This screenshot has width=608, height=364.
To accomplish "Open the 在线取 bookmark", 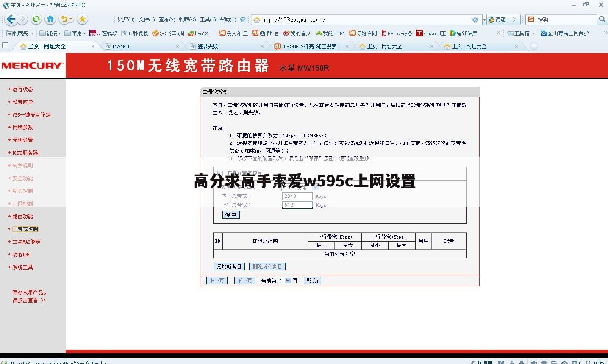I will pos(103,33).
